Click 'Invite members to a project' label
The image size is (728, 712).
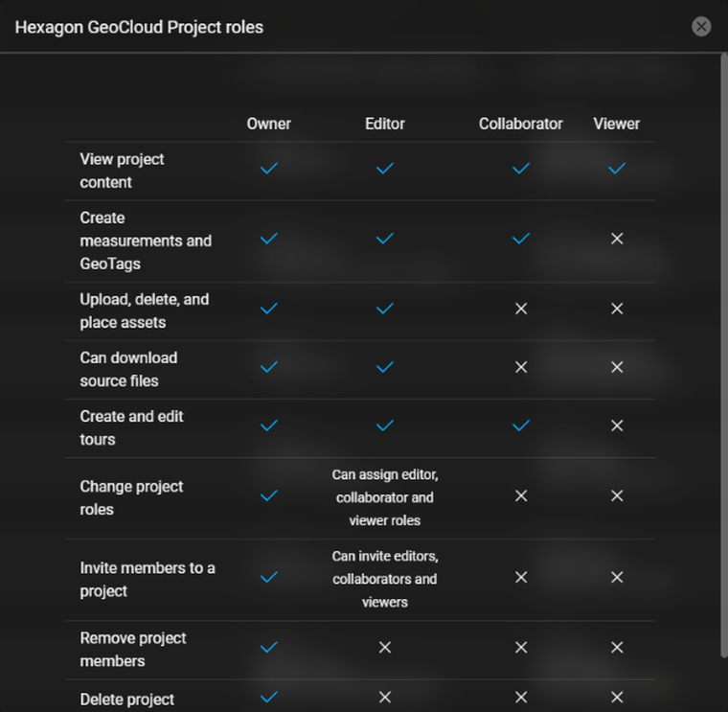point(148,580)
